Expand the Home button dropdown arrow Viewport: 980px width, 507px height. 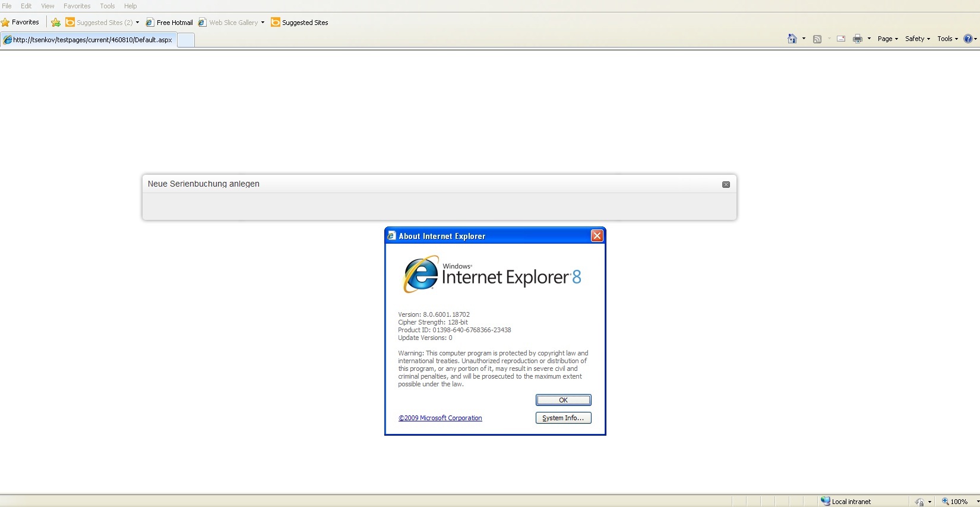click(804, 39)
